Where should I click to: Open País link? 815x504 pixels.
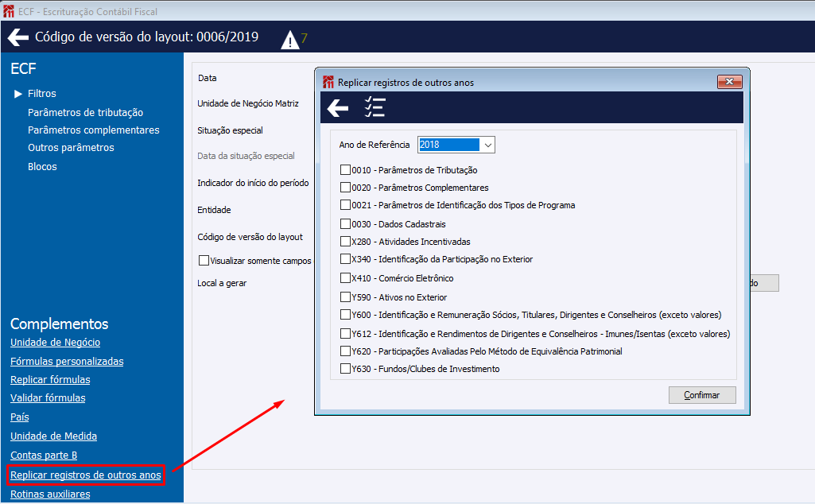click(x=20, y=417)
